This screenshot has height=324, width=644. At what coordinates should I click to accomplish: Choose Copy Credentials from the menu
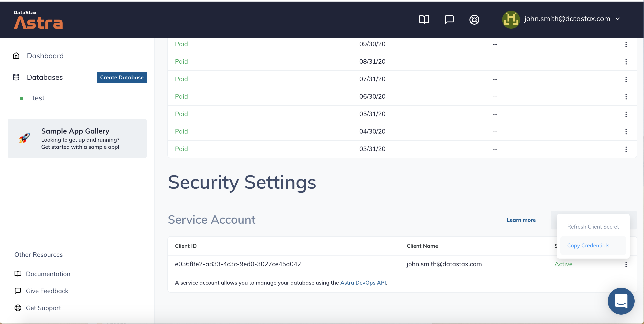pos(588,245)
